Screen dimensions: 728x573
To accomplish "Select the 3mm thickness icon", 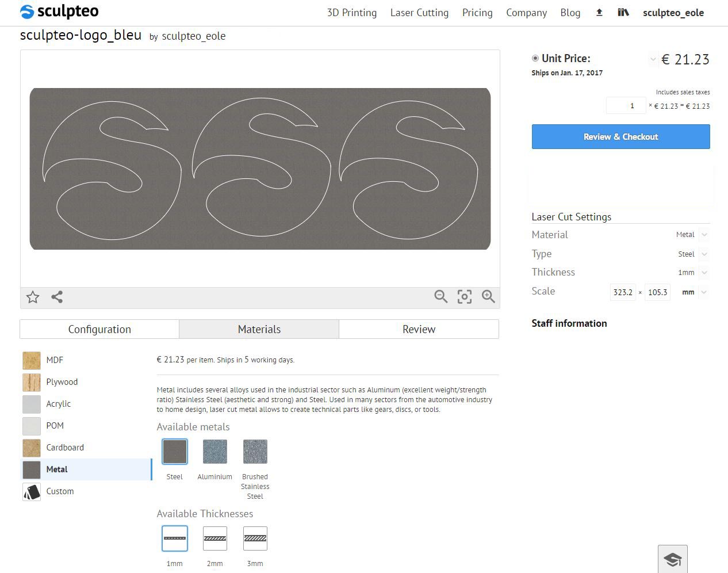I will (255, 538).
